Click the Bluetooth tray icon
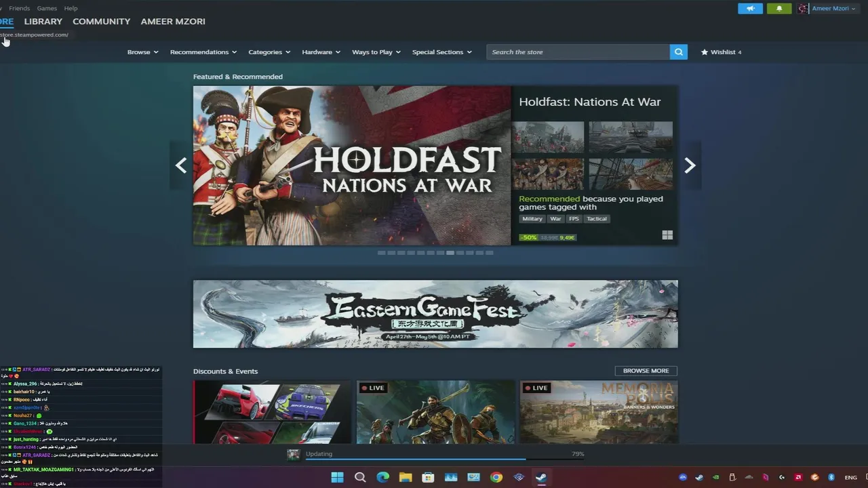 click(831, 477)
